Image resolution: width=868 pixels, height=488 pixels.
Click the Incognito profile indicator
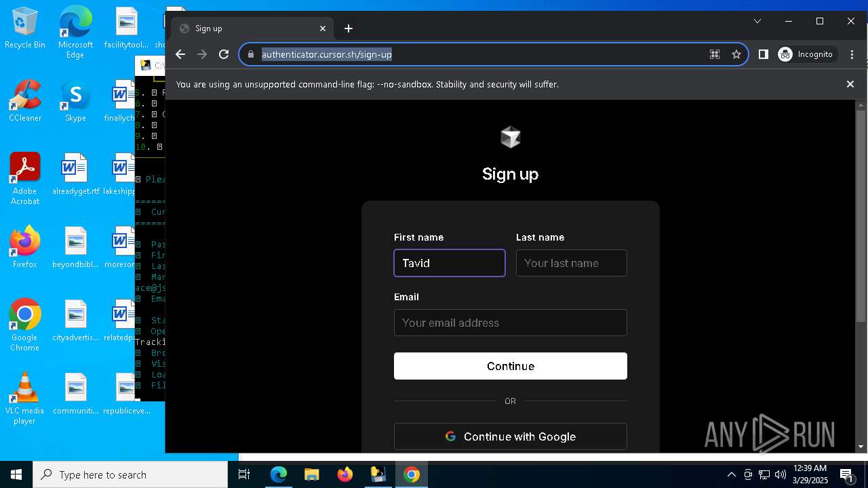[806, 54]
